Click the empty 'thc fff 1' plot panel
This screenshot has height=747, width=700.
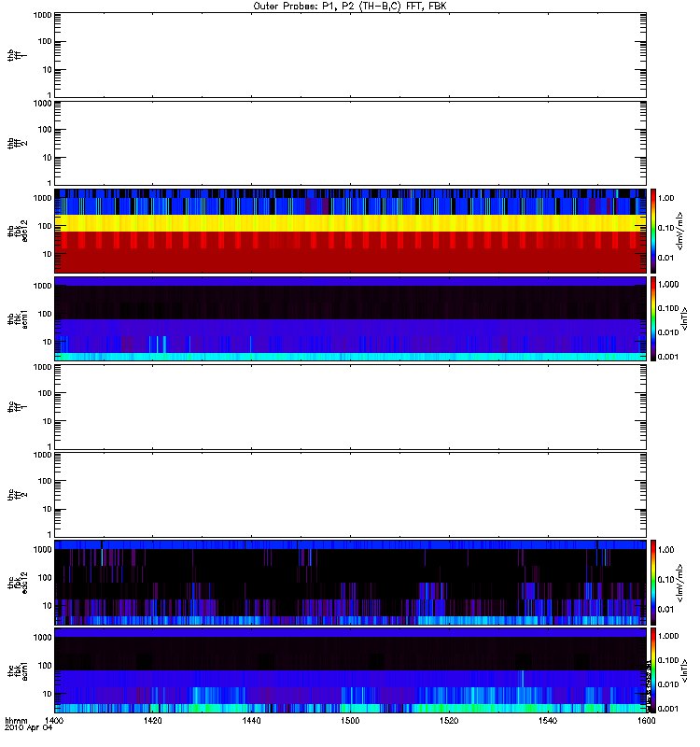click(x=351, y=407)
